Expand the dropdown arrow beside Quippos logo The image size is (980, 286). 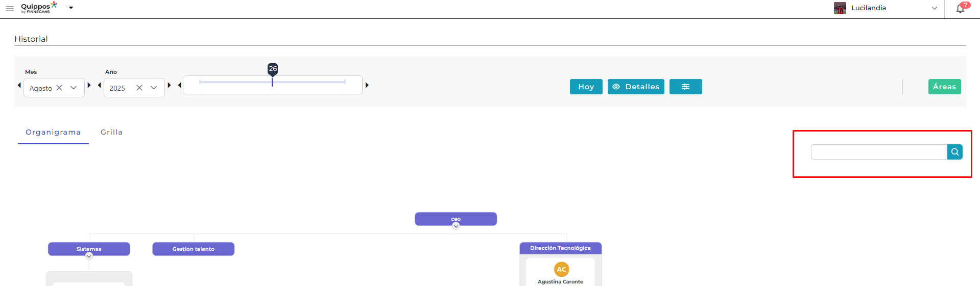(71, 8)
